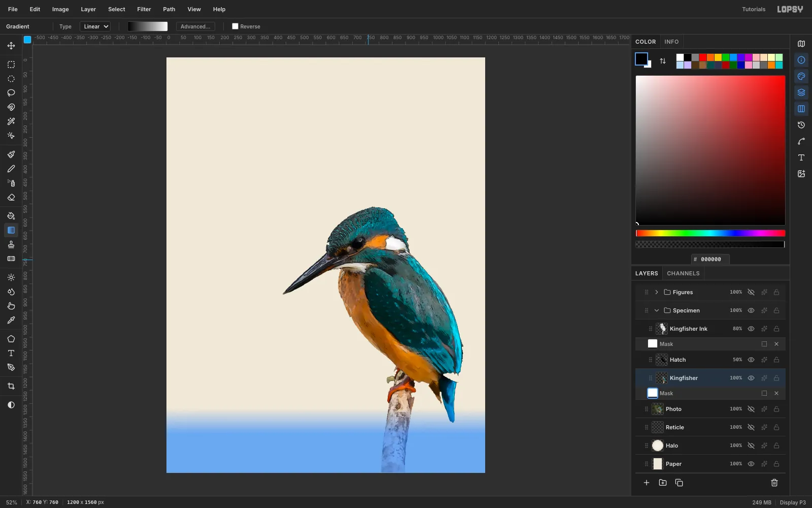
Task: Hide the Kingfisher Ink layer
Action: coord(751,329)
